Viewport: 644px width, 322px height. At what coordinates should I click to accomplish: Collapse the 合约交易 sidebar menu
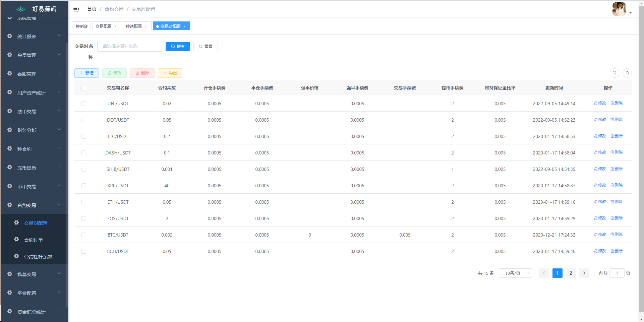34,205
